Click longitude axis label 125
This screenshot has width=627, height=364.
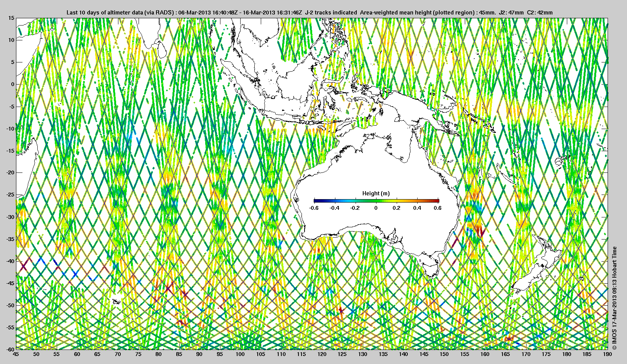(x=342, y=354)
